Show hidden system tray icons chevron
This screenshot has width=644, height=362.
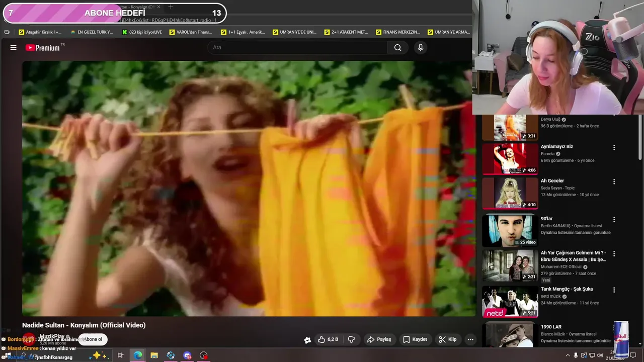[568, 355]
